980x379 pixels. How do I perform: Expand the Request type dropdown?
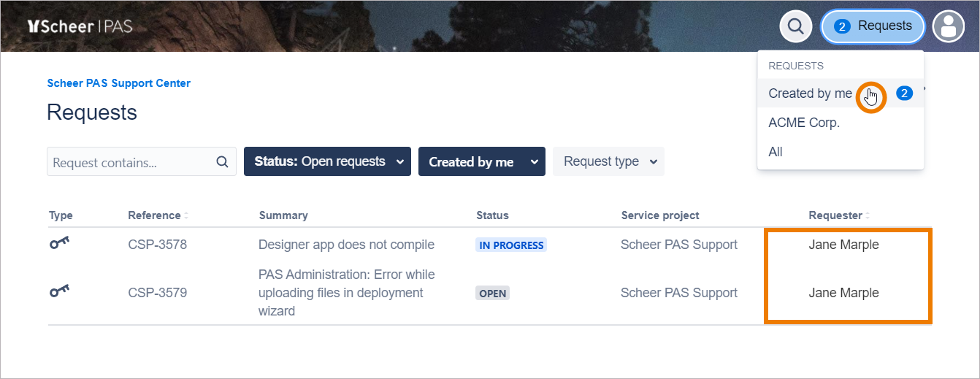(608, 161)
